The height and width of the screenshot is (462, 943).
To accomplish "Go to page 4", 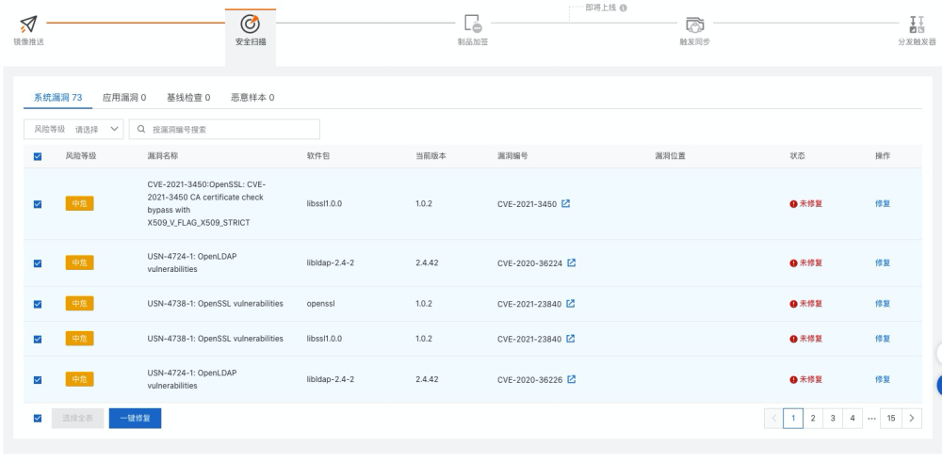I will 852,418.
